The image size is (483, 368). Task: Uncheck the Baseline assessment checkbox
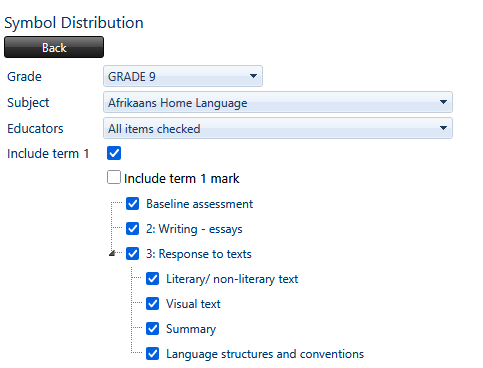pos(133,203)
